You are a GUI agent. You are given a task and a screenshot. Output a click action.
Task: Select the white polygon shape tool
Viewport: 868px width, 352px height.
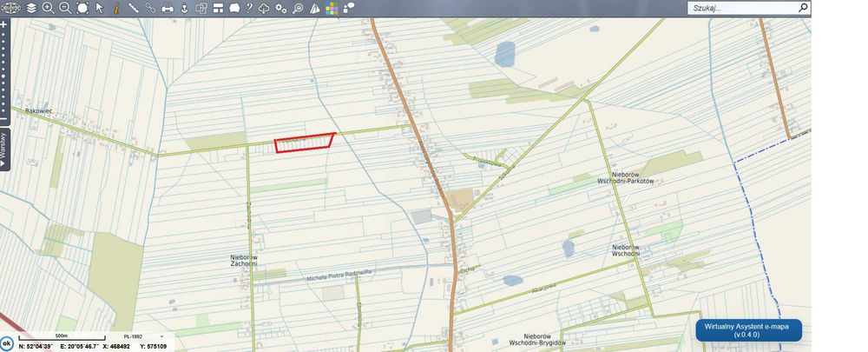[x=234, y=8]
